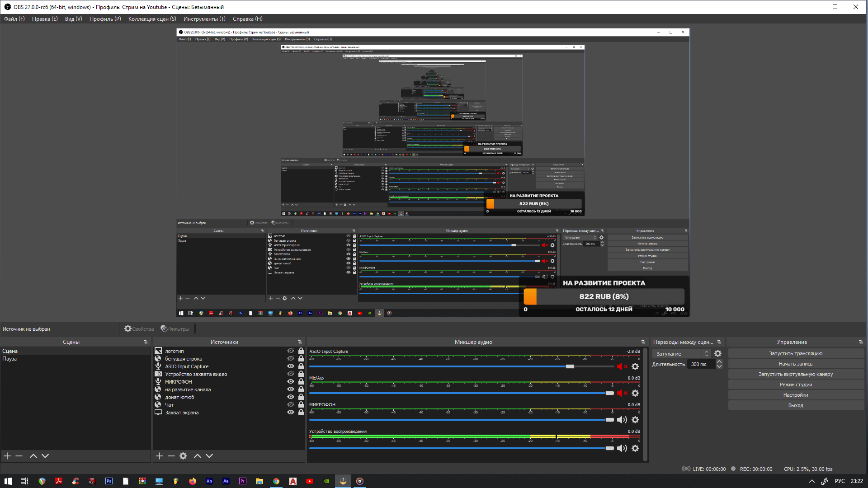Open МИКРОФОН audio settings gear
This screenshot has width=868, height=488.
[x=635, y=420]
